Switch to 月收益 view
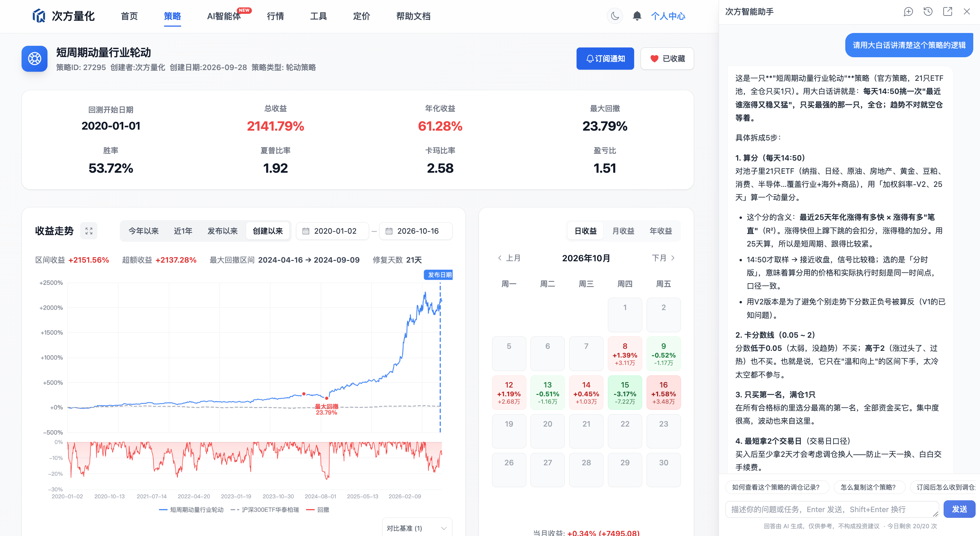This screenshot has width=980, height=536. tap(623, 231)
